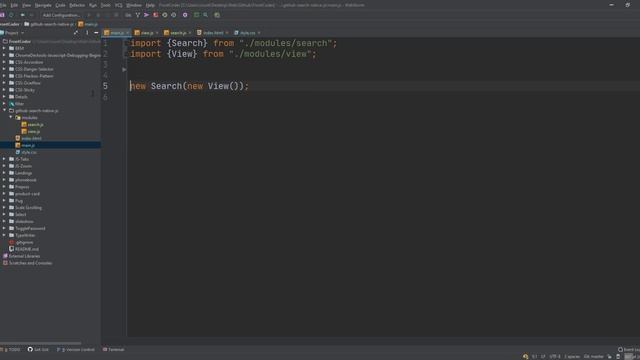640x360 pixels.
Task: Expand the Landings folder
Action: pyautogui.click(x=4, y=173)
